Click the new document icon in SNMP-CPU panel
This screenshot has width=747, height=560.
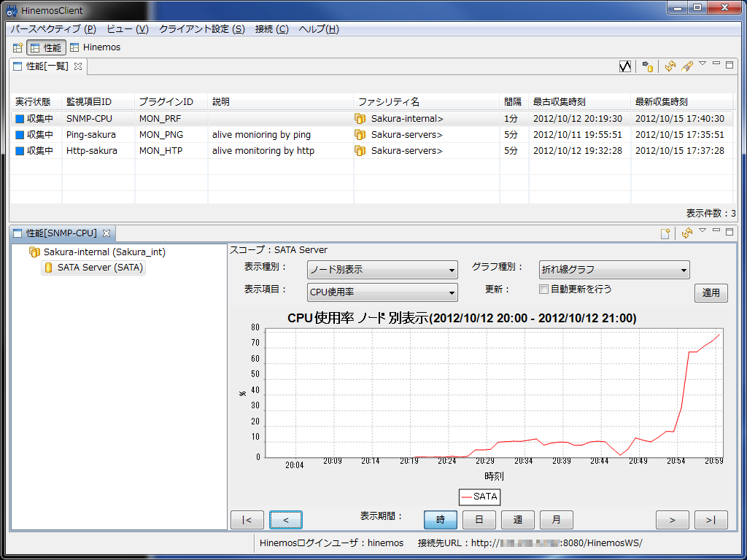click(665, 233)
